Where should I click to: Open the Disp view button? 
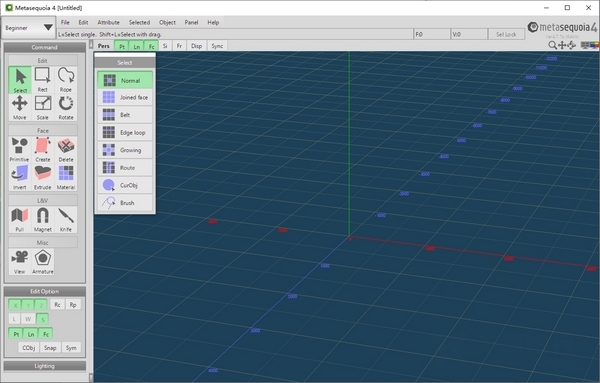click(x=197, y=46)
